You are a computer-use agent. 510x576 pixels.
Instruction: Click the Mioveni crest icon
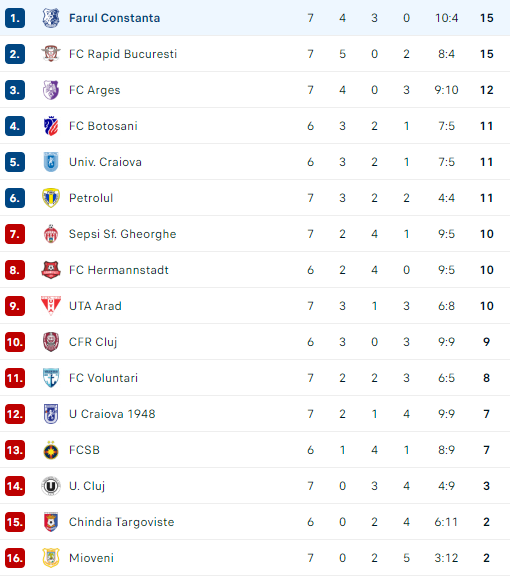pyautogui.click(x=51, y=558)
